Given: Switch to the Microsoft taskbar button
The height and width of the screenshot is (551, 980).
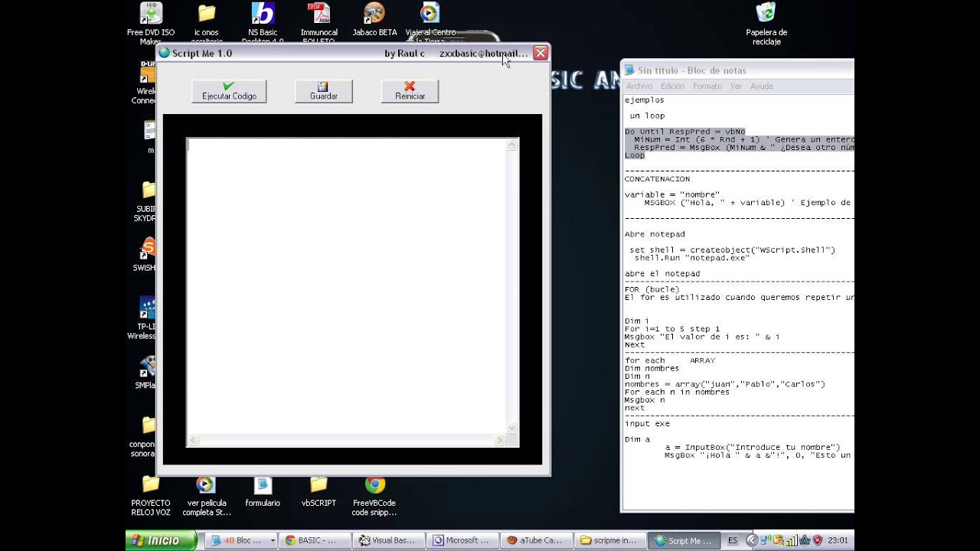Looking at the screenshot, I should (462, 540).
